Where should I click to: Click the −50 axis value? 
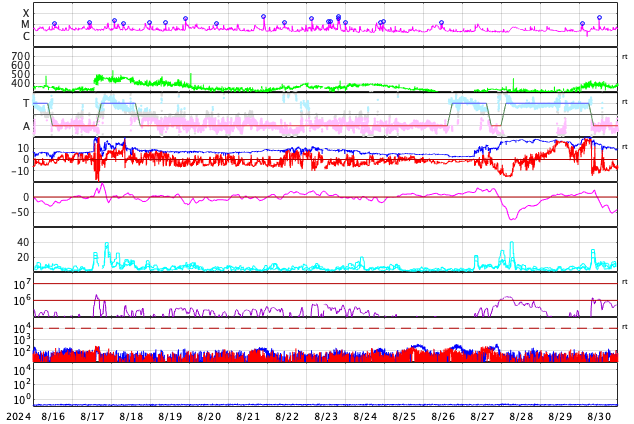pos(20,212)
